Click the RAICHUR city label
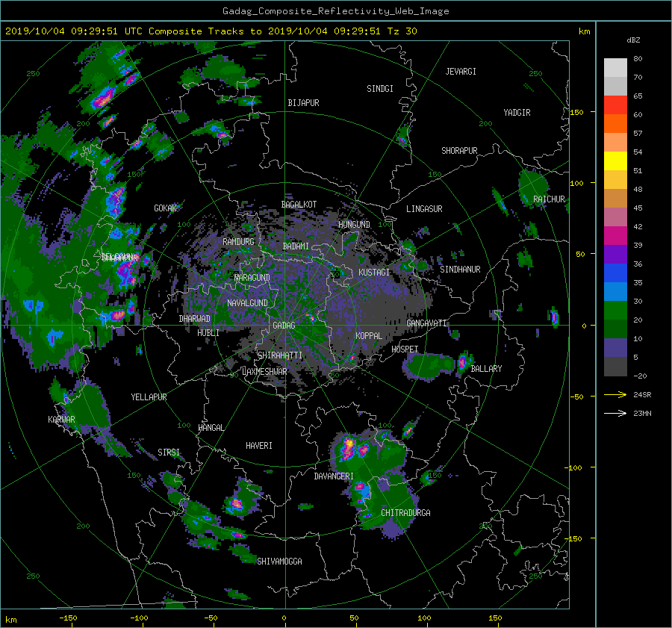The width and height of the screenshot is (672, 628). click(x=549, y=199)
